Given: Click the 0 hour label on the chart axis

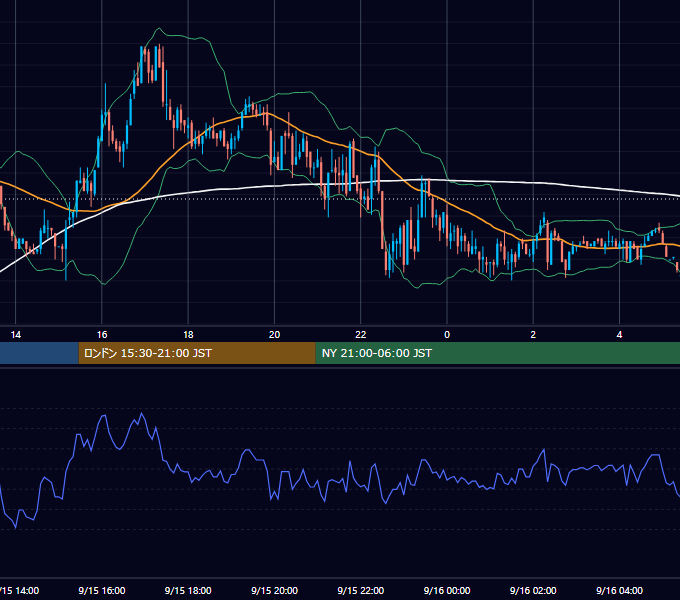Looking at the screenshot, I should (x=447, y=335).
